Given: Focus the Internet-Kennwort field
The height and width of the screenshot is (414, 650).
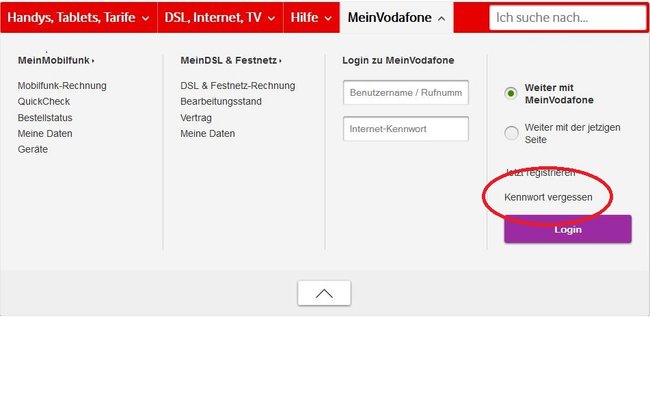Looking at the screenshot, I should [406, 129].
